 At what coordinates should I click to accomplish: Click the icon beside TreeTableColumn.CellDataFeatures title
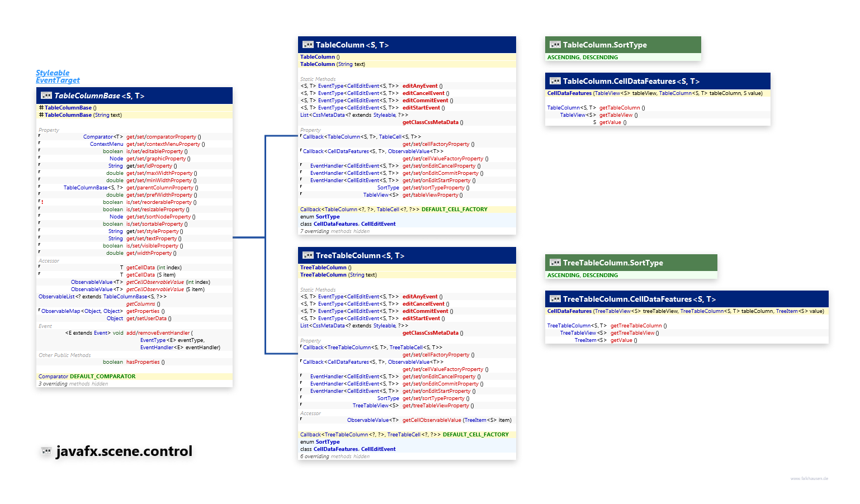[555, 299]
